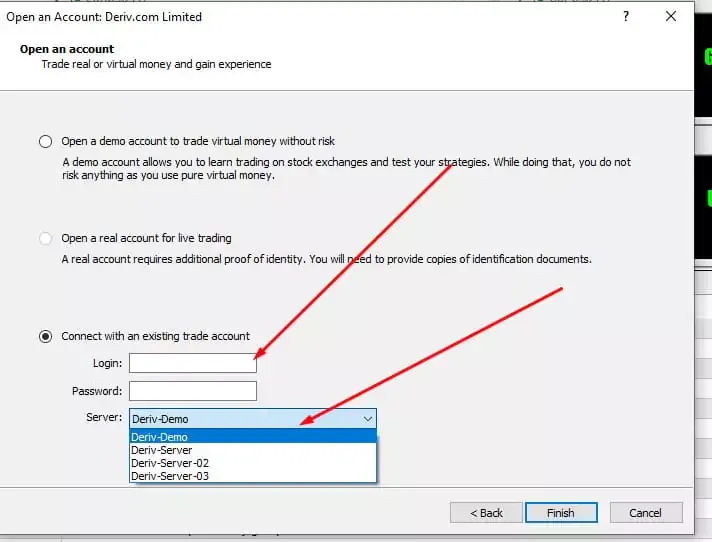The height and width of the screenshot is (542, 712).
Task: Close the Open an Account dialog
Action: point(671,16)
